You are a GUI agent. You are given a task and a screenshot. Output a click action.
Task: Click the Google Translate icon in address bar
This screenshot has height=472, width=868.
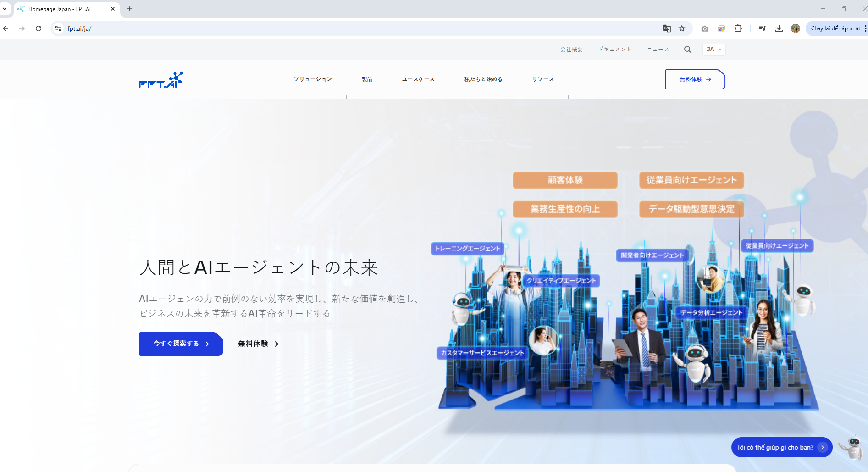point(667,28)
